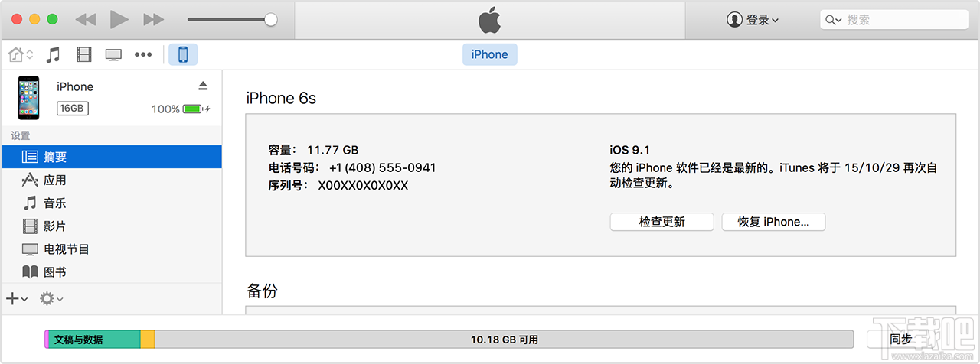The width and height of the screenshot is (980, 364).
Task: Open 电视节目 in the sidebar
Action: click(111, 249)
